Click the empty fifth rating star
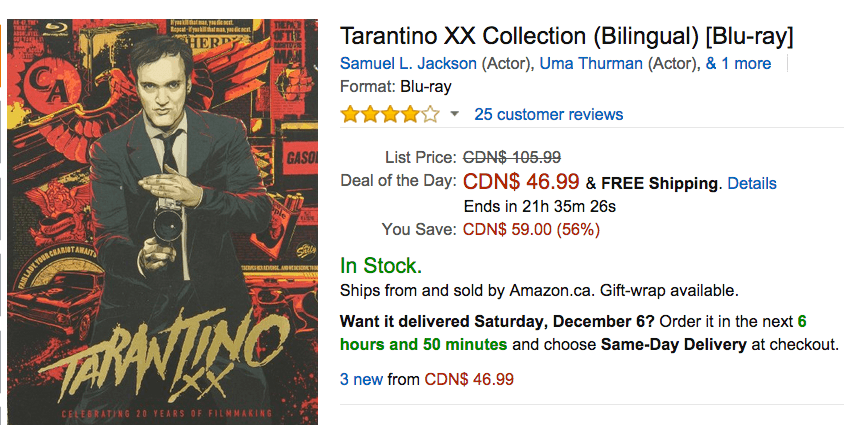Viewport: 844px width, 425px height. coord(430,114)
